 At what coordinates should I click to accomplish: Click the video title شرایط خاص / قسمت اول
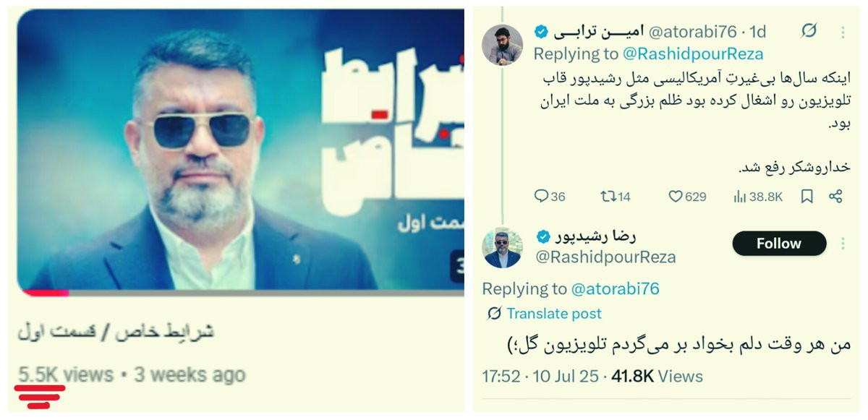coord(116,333)
